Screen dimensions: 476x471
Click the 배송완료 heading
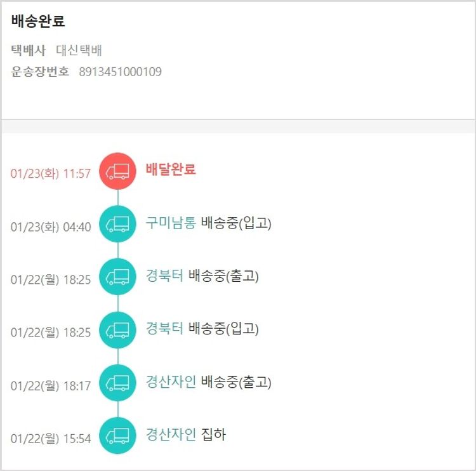click(x=38, y=21)
